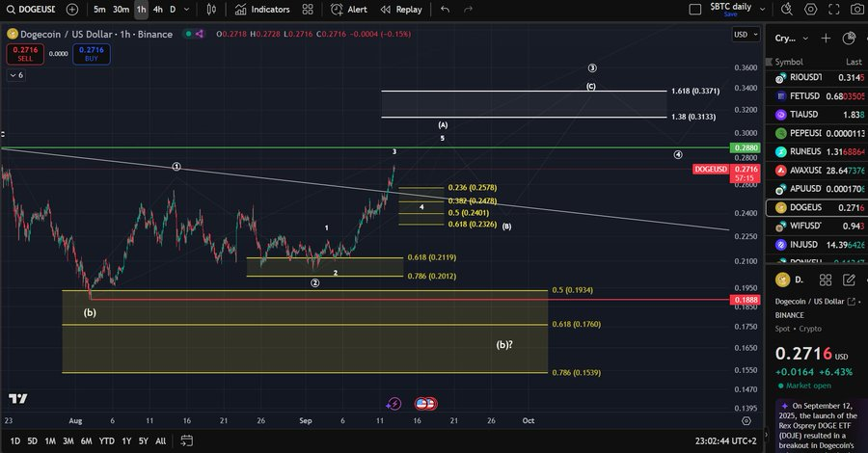Select RUNEUS in the watchlist
The width and height of the screenshot is (868, 453).
[x=819, y=151]
